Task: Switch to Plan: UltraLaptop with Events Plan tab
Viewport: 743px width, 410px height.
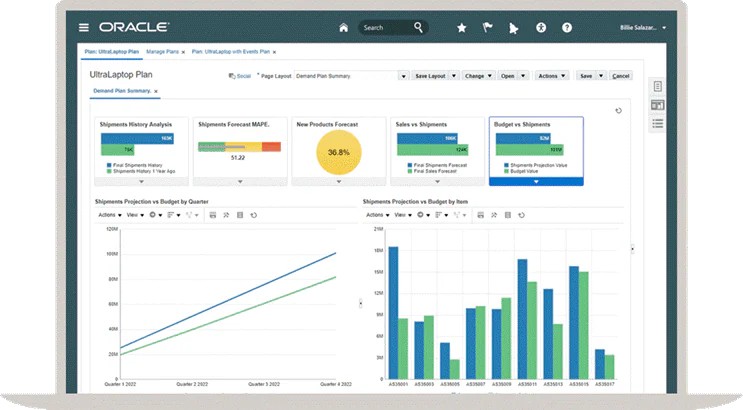Action: pyautogui.click(x=231, y=52)
